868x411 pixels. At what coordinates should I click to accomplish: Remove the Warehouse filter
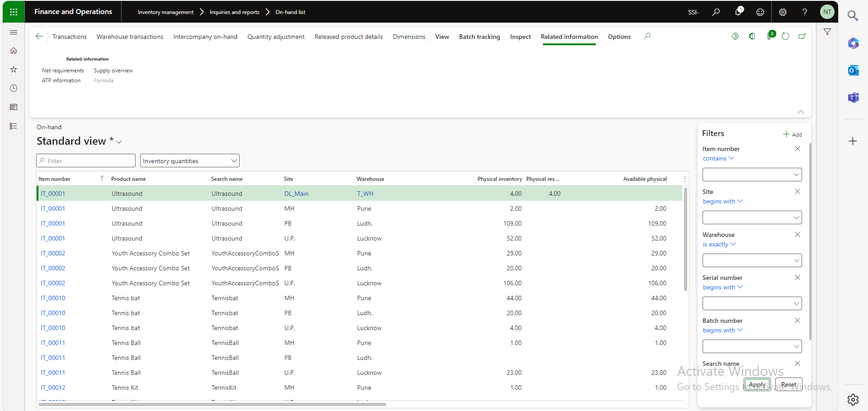[x=797, y=235]
